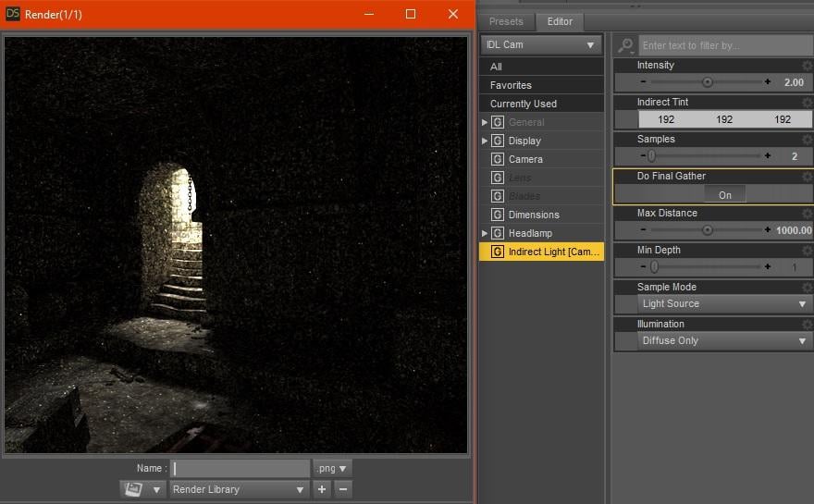Select the All filter row
814x504 pixels.
point(541,67)
